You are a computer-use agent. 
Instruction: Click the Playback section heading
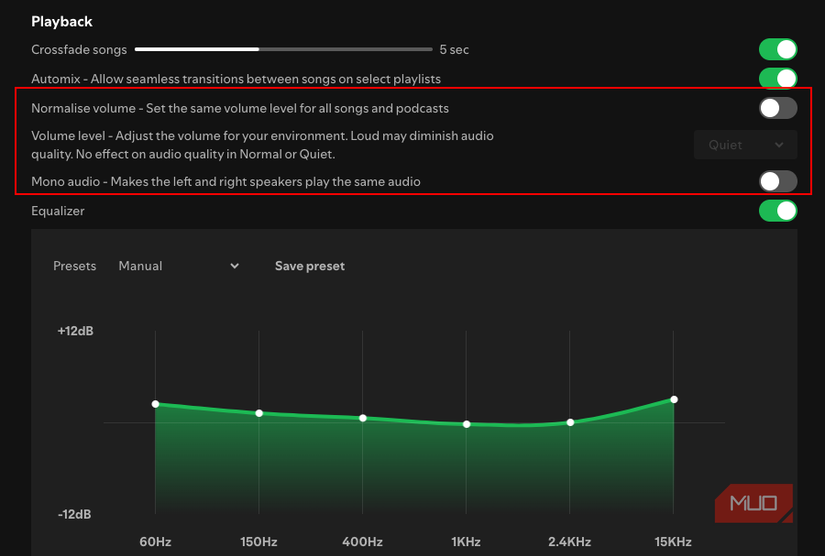click(62, 22)
